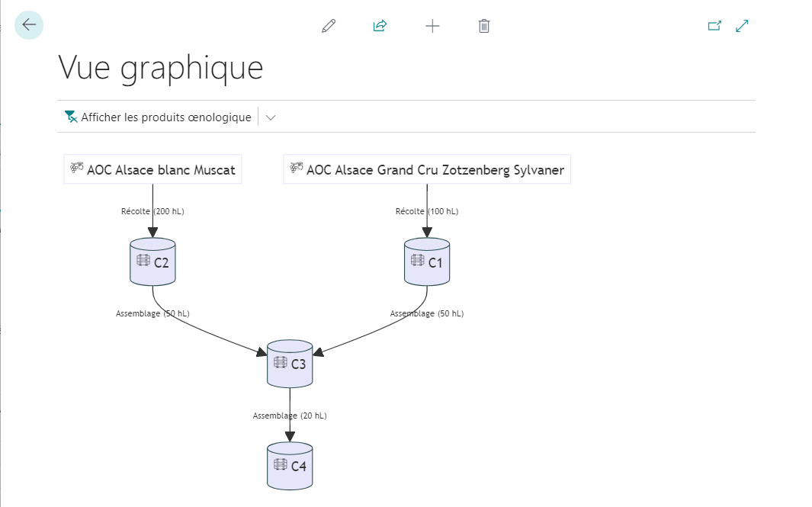This screenshot has height=507, width=812.
Task: Go back using the arrow button
Action: (x=29, y=25)
